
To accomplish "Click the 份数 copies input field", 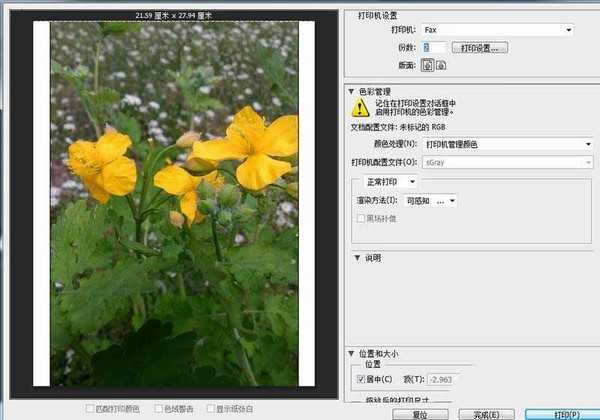I will point(432,48).
